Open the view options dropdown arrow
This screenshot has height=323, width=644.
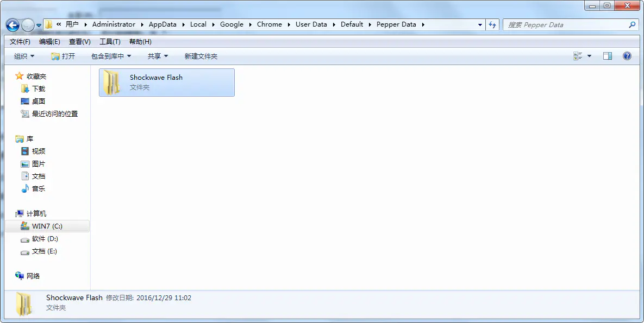pos(589,56)
